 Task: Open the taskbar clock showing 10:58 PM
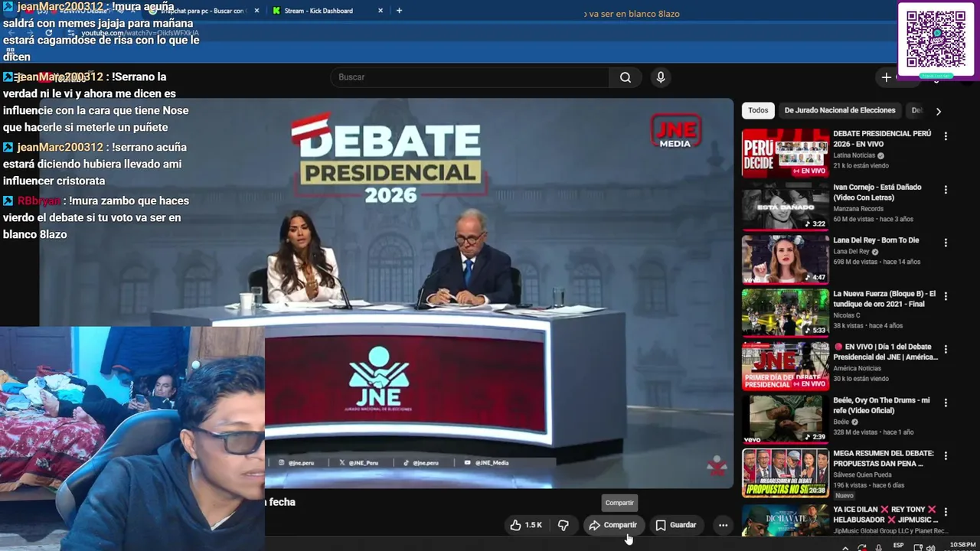click(962, 545)
